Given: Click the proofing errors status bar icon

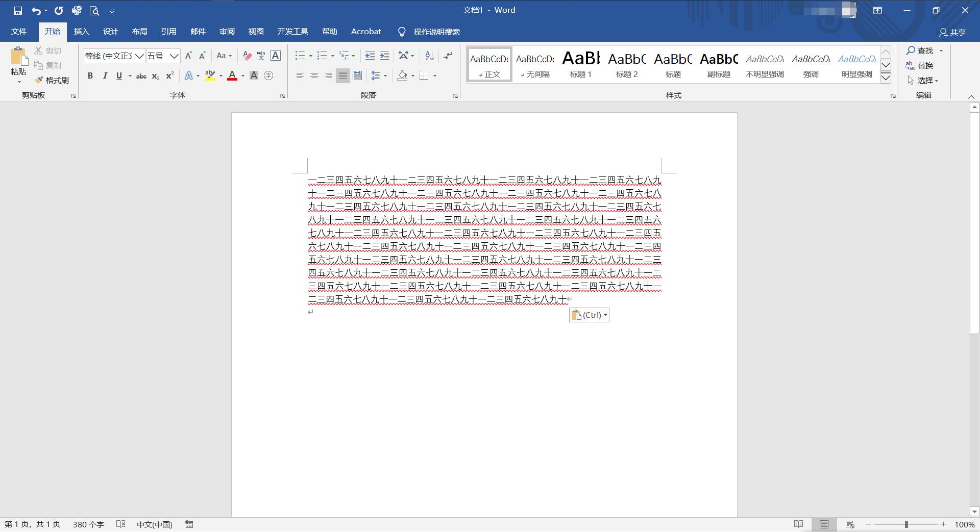Looking at the screenshot, I should click(x=121, y=524).
